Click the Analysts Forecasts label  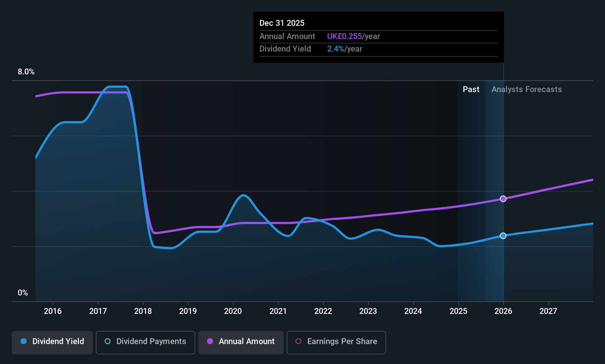(x=527, y=90)
